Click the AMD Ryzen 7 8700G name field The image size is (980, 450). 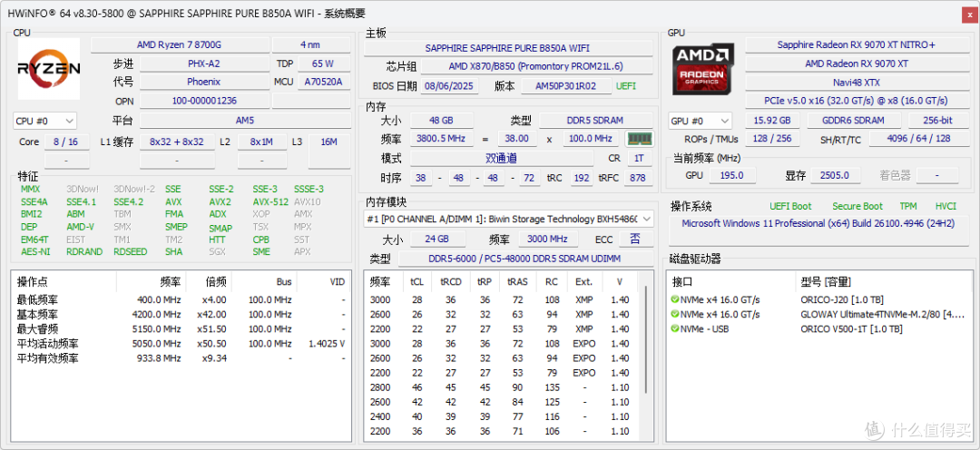coord(179,45)
